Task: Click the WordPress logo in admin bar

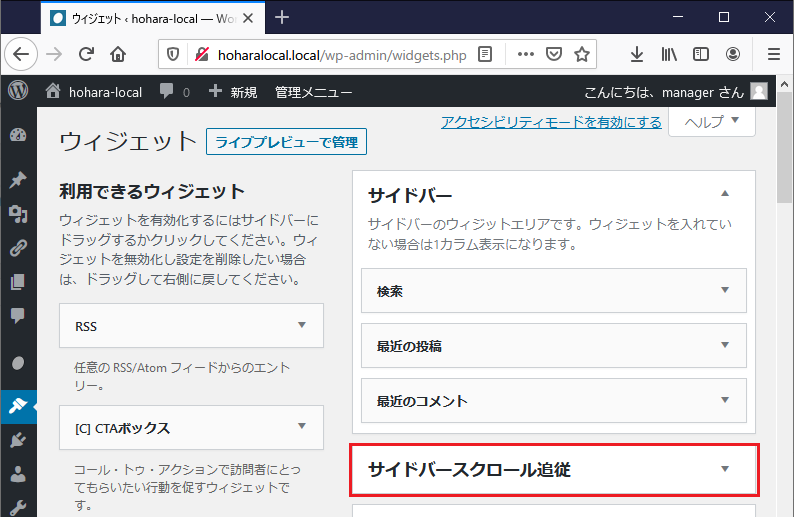Action: pos(17,91)
